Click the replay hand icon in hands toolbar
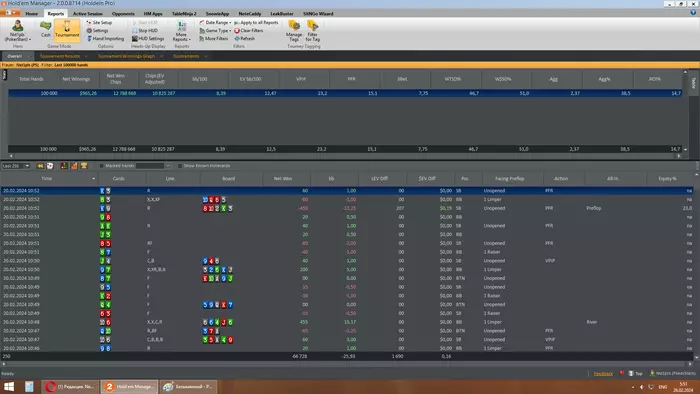Screen dimensions: 700x394 40,166
